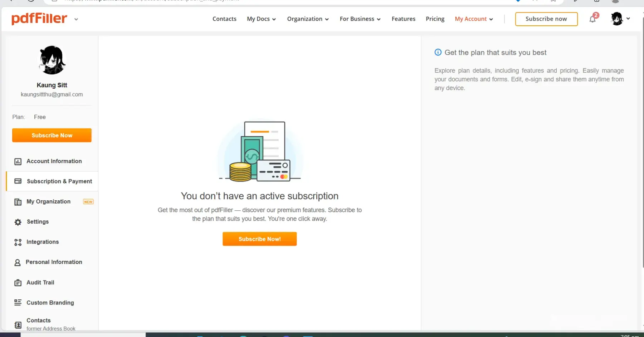Open the profile avatar menu in header
The image size is (644, 337).
620,19
